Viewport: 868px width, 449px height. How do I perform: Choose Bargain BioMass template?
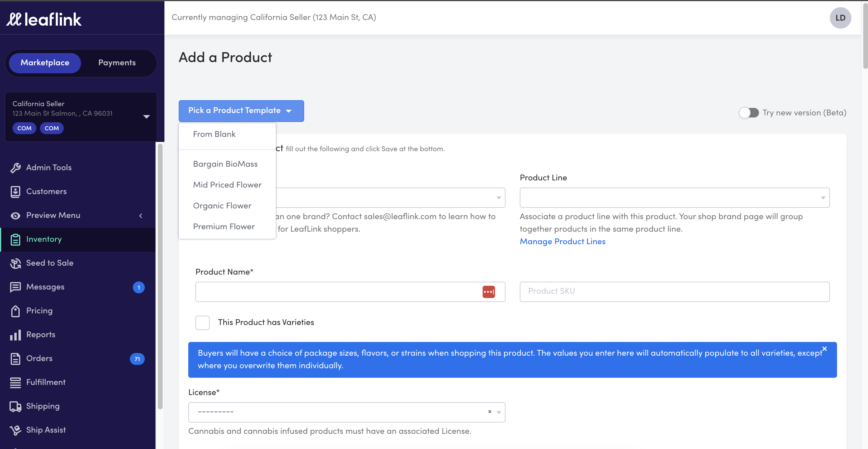tap(227, 164)
